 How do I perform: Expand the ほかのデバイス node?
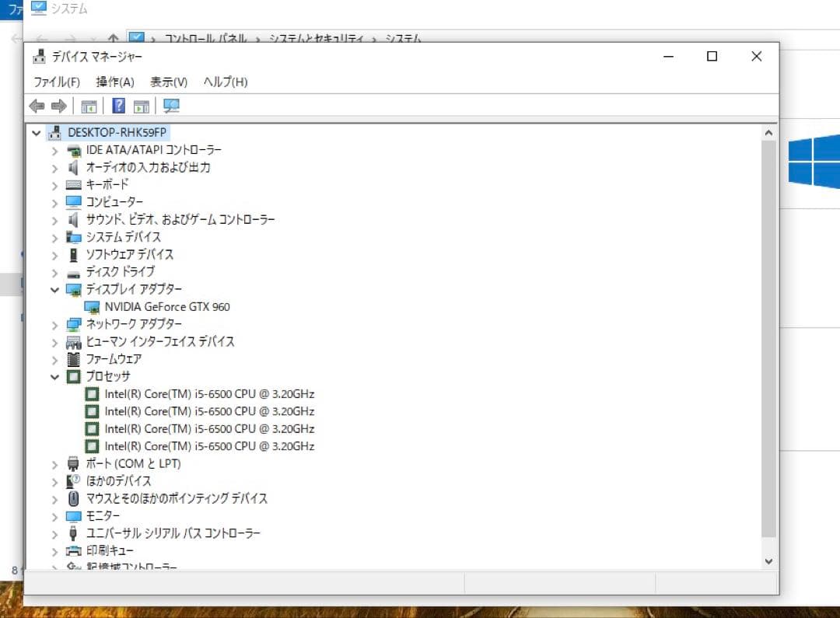(x=54, y=482)
